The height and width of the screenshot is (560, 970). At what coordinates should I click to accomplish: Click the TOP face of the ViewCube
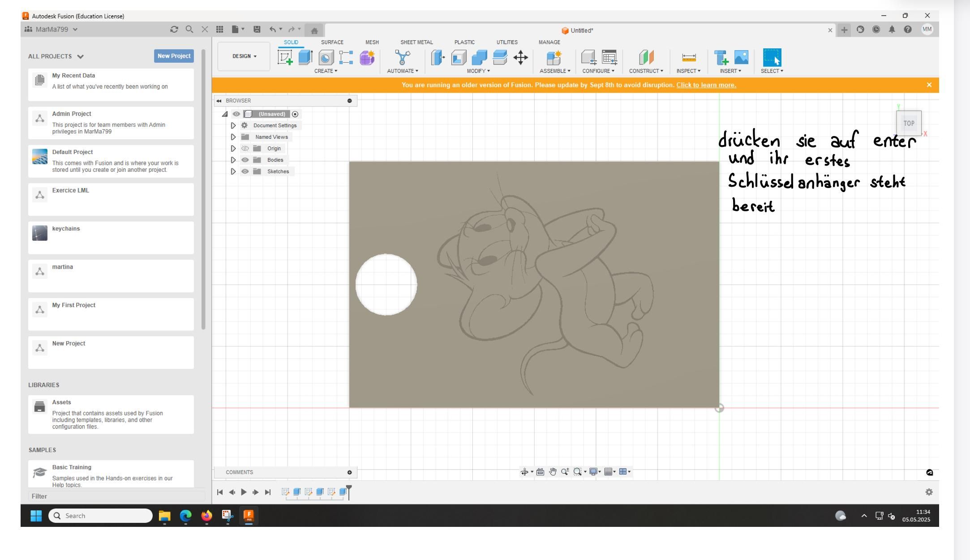click(909, 123)
